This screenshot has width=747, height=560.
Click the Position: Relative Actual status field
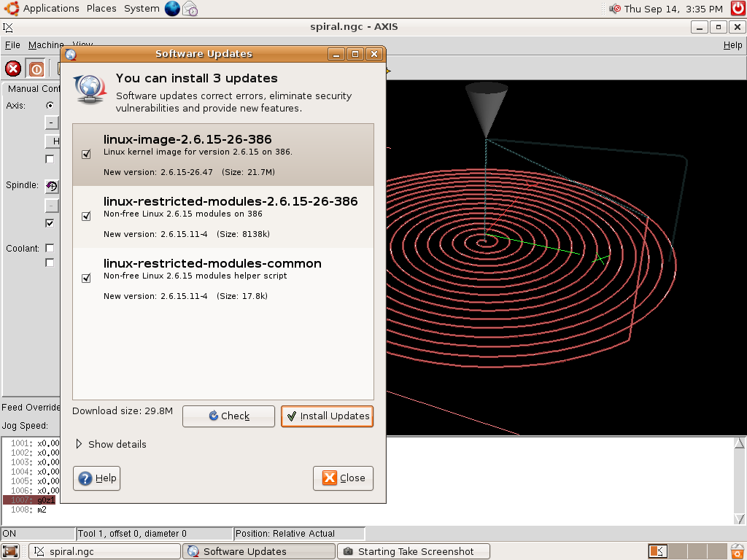tap(299, 533)
